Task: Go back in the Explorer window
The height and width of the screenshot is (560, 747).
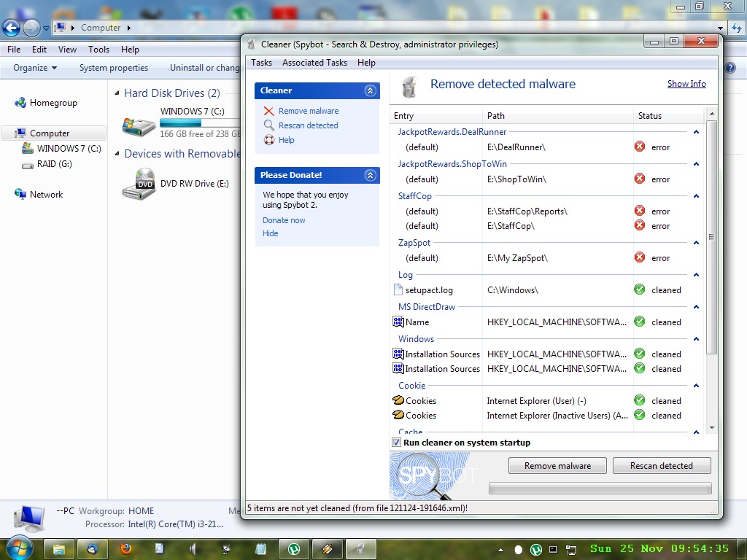Action: coord(12,28)
